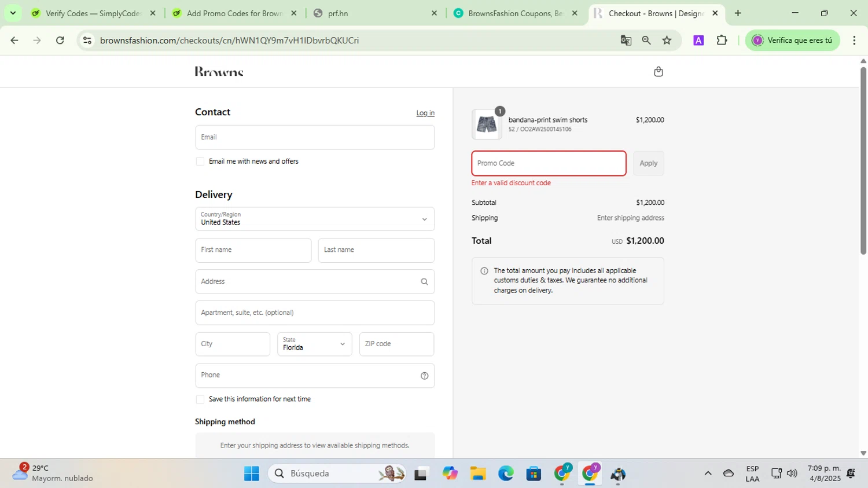Click the First name field

253,250
